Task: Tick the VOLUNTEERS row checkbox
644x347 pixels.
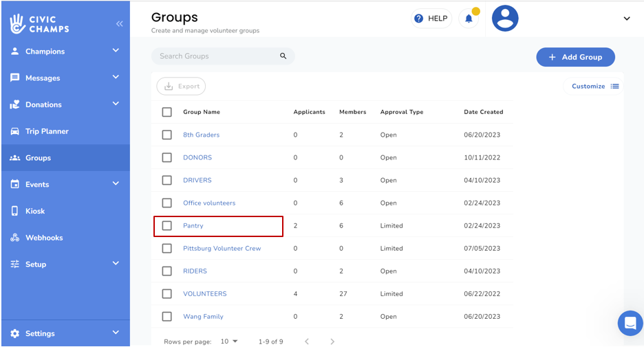Action: [167, 293]
